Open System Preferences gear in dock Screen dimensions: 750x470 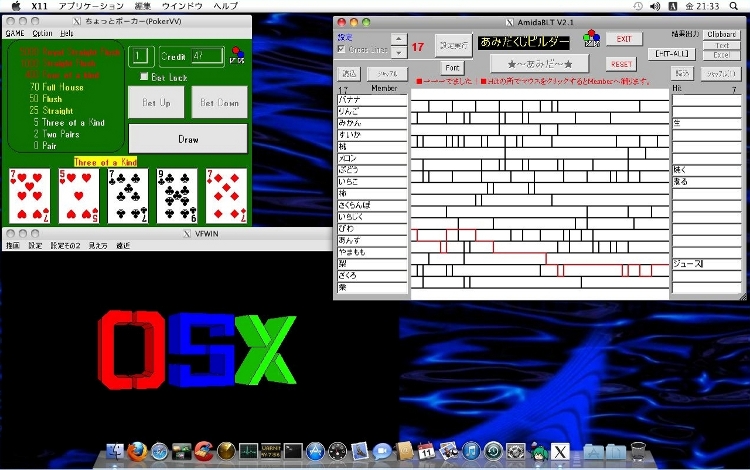(516, 451)
